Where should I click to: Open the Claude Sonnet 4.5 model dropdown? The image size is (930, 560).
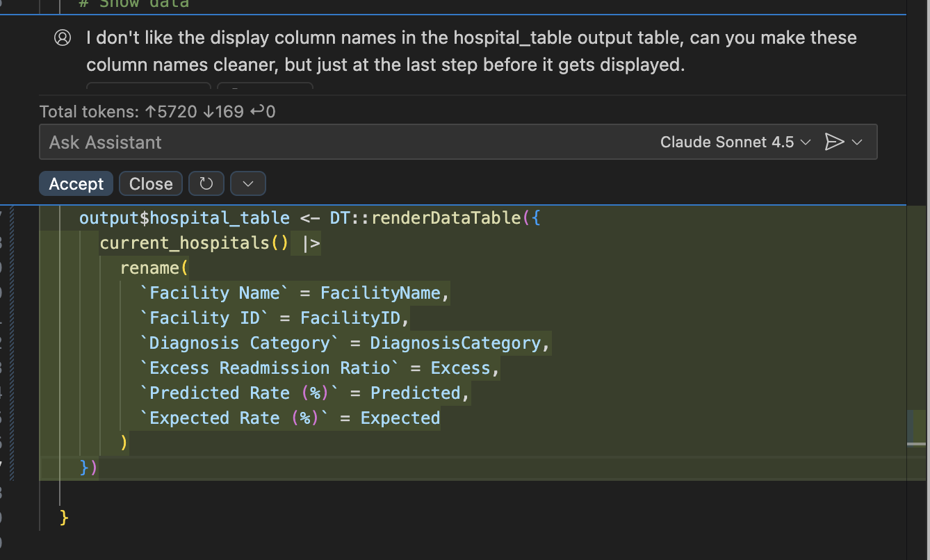(x=735, y=142)
